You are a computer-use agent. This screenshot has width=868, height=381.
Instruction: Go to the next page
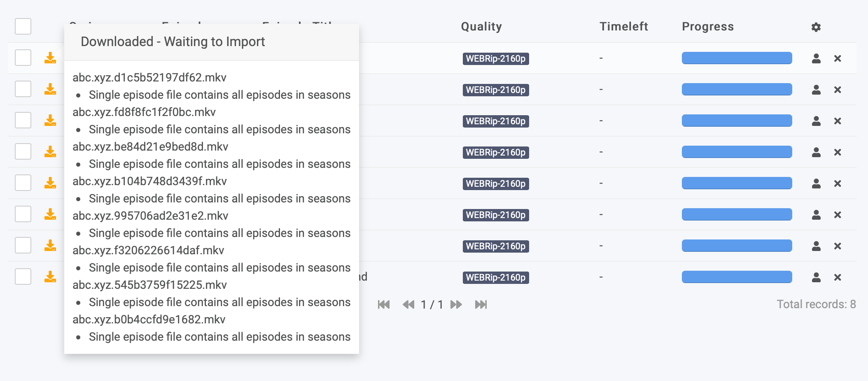point(456,304)
